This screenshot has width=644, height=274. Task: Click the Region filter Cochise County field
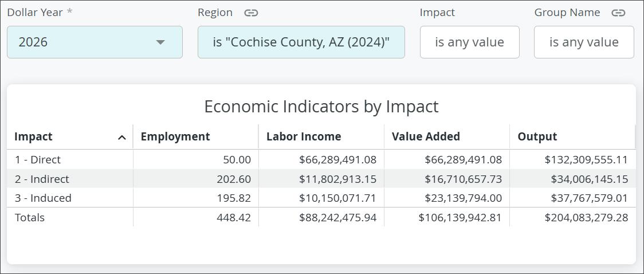coord(301,42)
